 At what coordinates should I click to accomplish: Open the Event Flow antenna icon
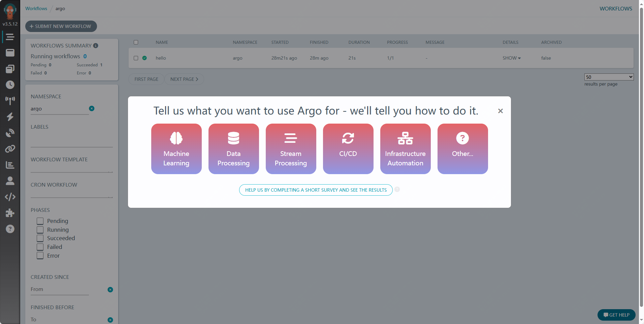(10, 100)
